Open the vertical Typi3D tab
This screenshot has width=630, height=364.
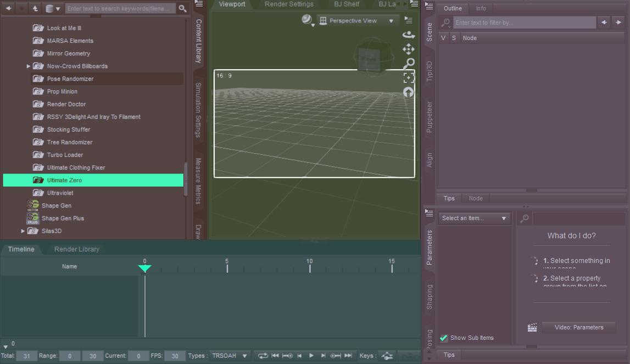pyautogui.click(x=430, y=71)
